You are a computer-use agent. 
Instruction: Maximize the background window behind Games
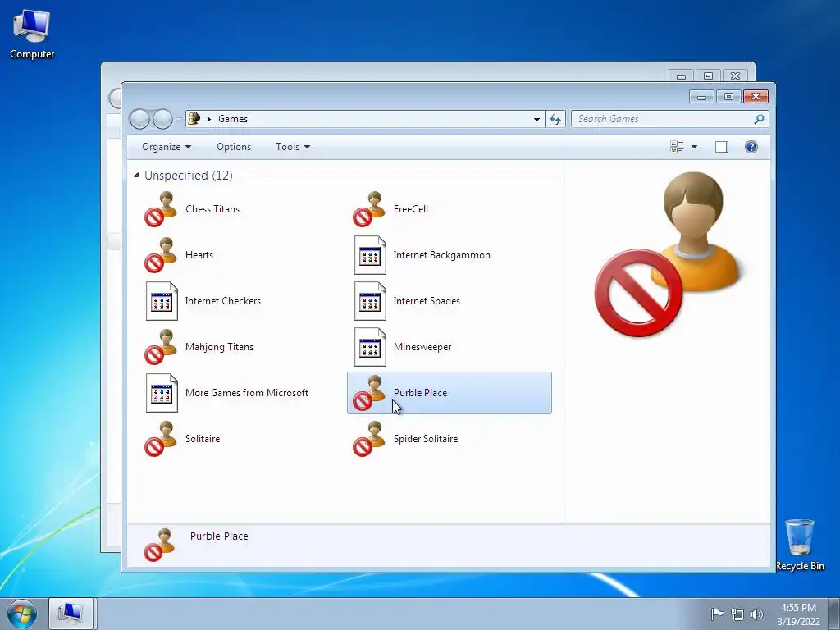coord(708,75)
